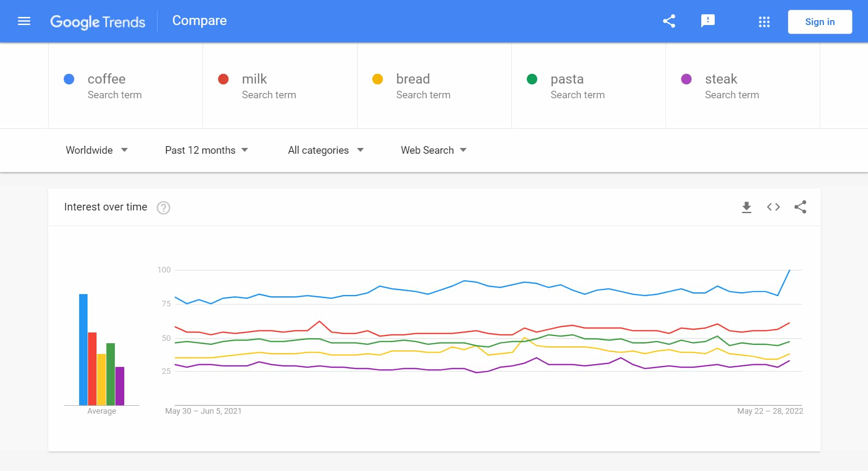Go to the Google Trends home logo
The width and height of the screenshot is (868, 471).
tap(97, 21)
